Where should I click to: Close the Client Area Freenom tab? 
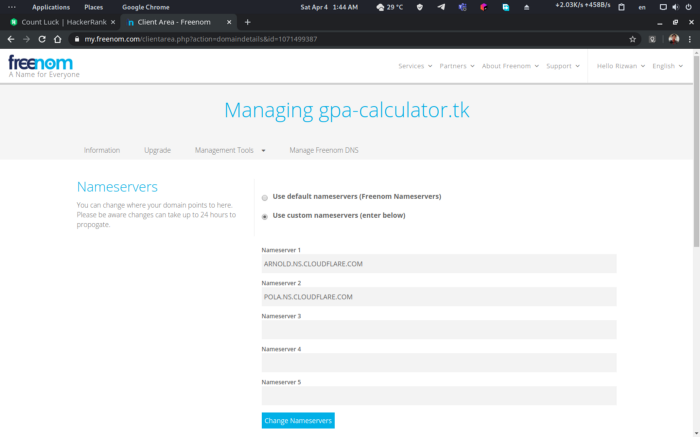tap(229, 22)
